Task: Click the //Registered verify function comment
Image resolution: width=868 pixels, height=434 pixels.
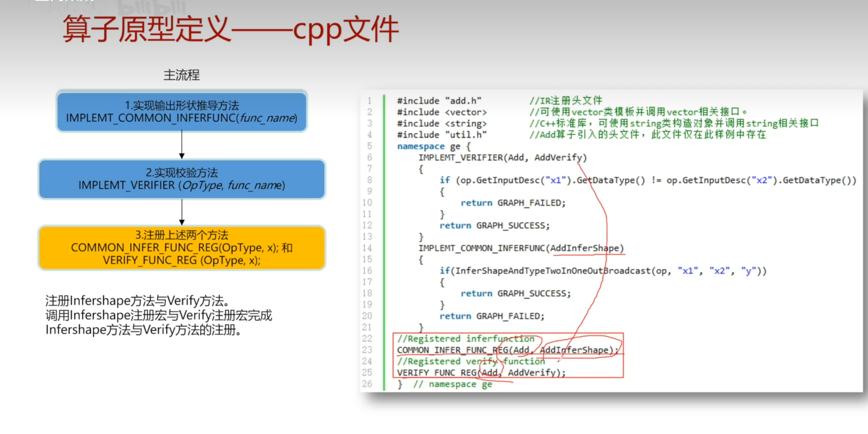Action: click(471, 361)
